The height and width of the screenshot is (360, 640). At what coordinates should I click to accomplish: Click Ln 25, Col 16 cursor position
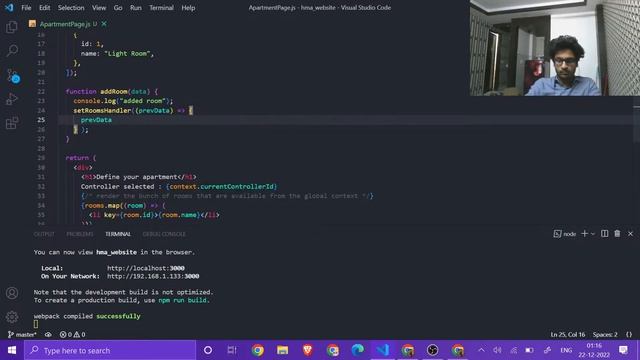pyautogui.click(x=568, y=335)
